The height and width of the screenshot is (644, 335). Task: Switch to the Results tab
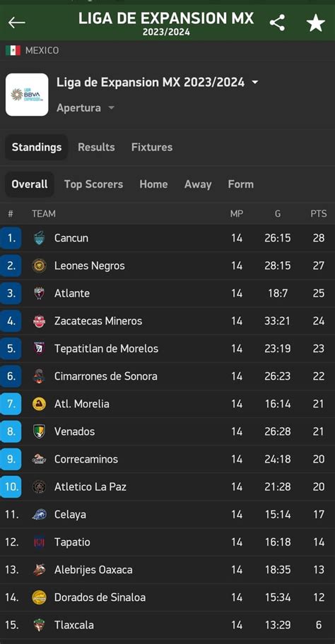96,147
